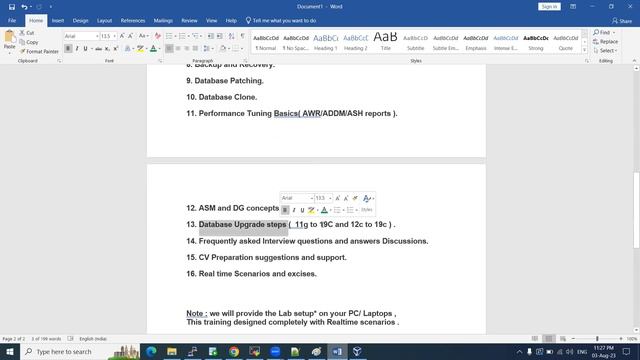Open the Line Spacing dropdown in the ribbon
640x360 pixels.
click(x=208, y=49)
